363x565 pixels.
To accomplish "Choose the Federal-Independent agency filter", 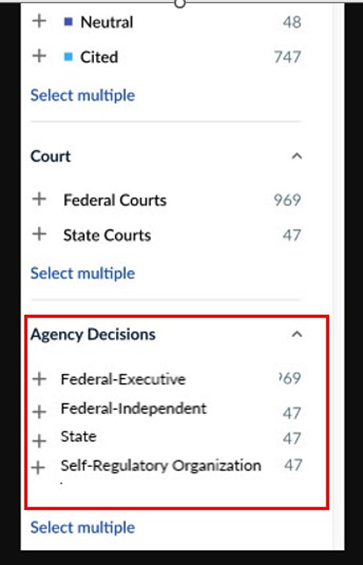I will tap(133, 409).
